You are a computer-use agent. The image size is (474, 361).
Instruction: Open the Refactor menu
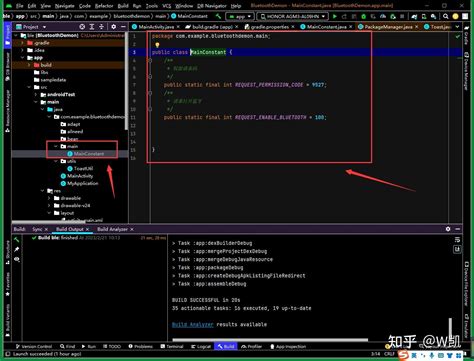tap(104, 6)
